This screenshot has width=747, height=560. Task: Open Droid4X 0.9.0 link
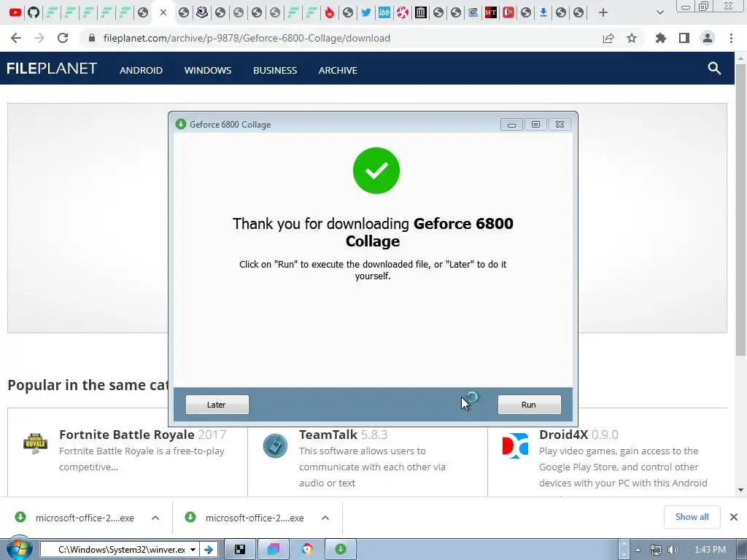pos(563,435)
